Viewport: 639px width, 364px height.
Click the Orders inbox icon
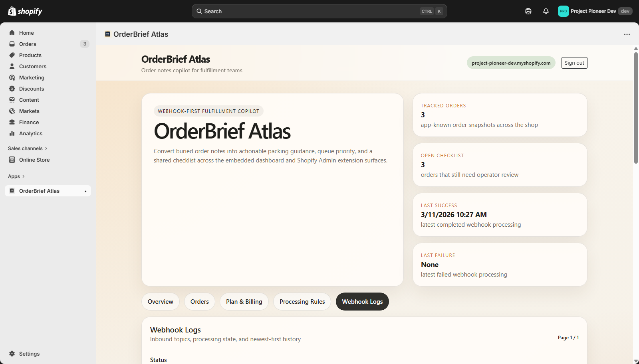(12, 44)
